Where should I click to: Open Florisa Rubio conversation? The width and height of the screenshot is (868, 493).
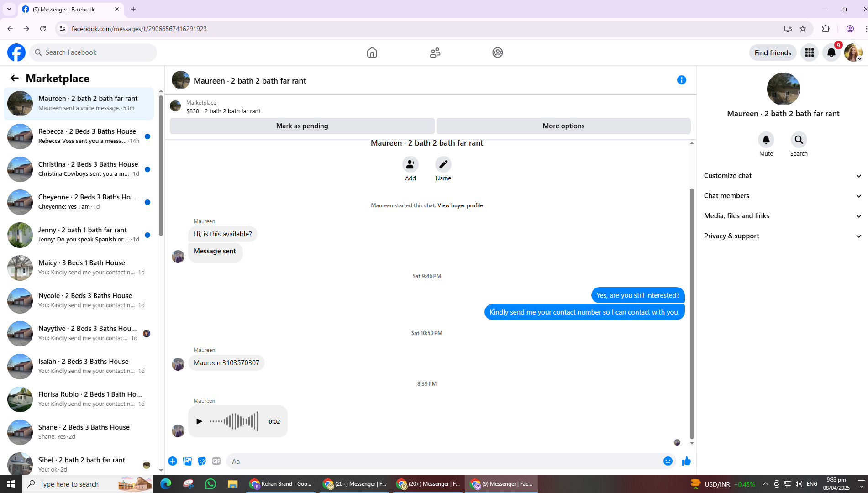79,399
